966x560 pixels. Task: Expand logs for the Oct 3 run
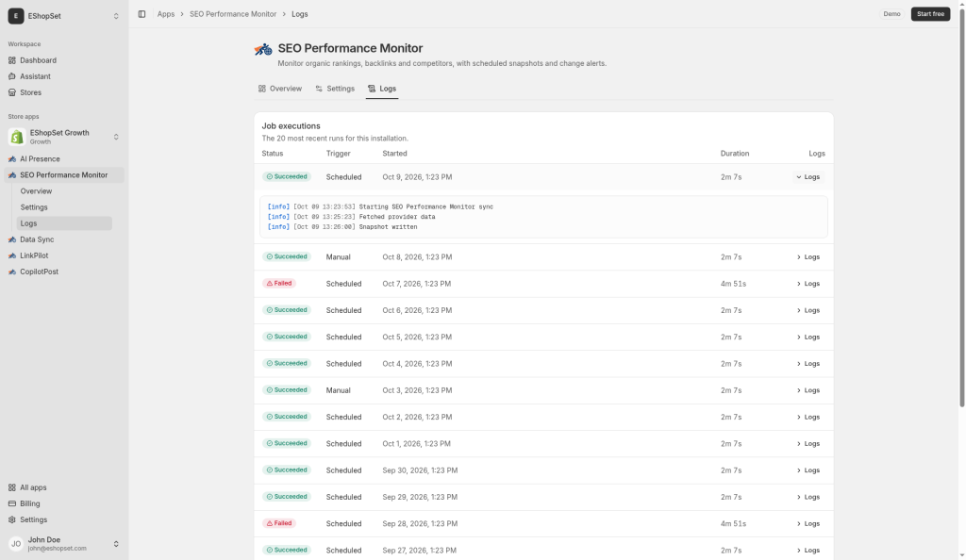[808, 390]
